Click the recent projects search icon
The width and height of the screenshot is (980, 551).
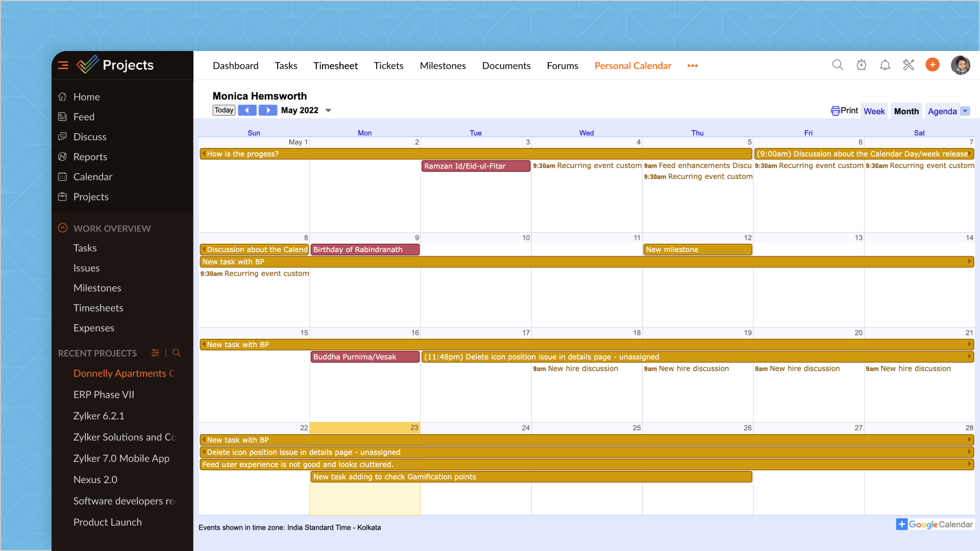pos(177,353)
